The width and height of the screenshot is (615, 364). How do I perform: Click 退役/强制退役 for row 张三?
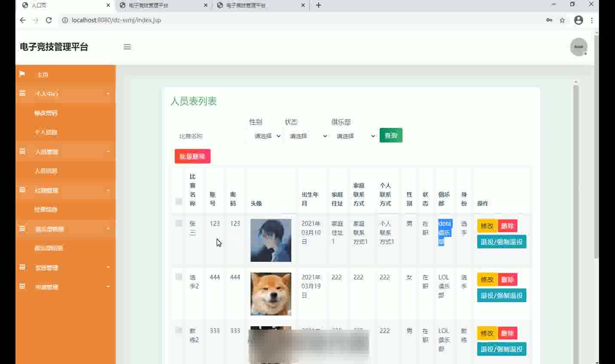[502, 242]
